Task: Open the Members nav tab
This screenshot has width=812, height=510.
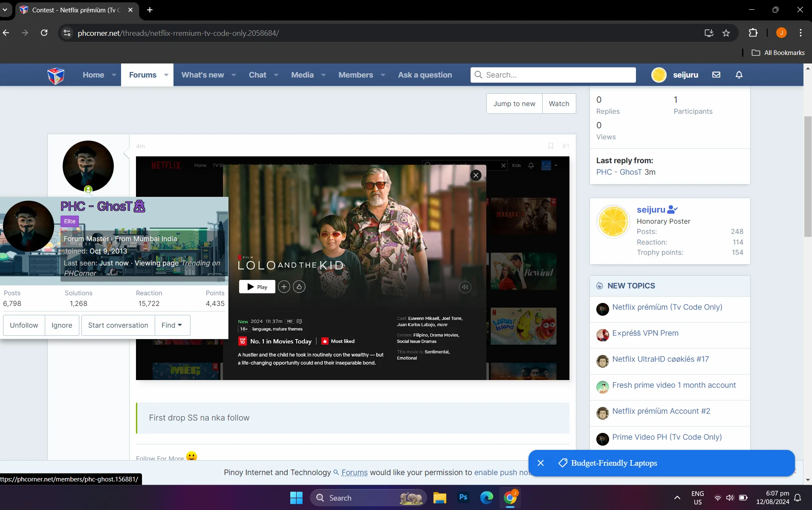Action: pos(355,75)
